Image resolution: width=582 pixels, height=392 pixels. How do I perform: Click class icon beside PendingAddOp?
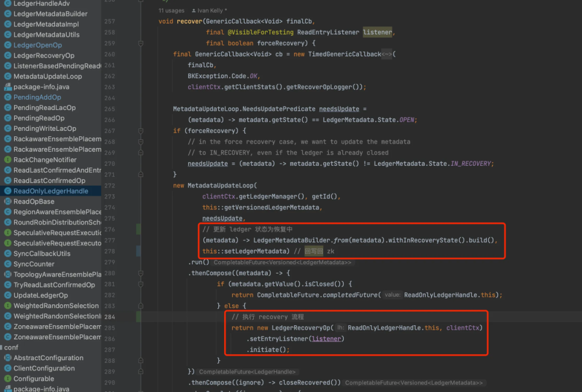(8, 97)
